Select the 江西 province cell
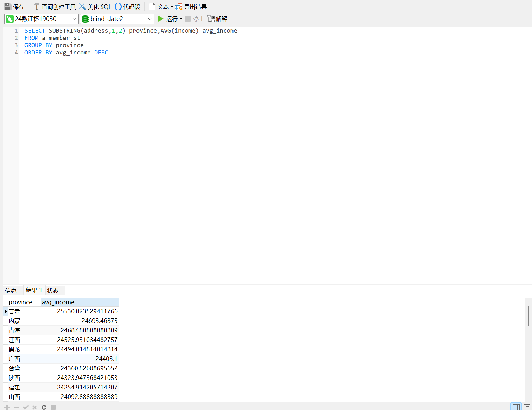Viewport: 532px width, 410px height. coord(24,340)
